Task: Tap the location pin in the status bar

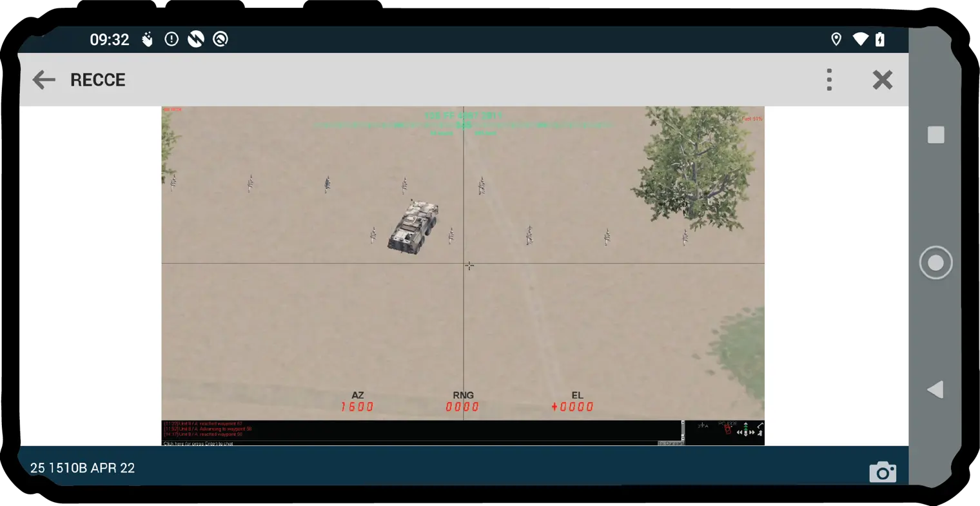Action: point(836,39)
